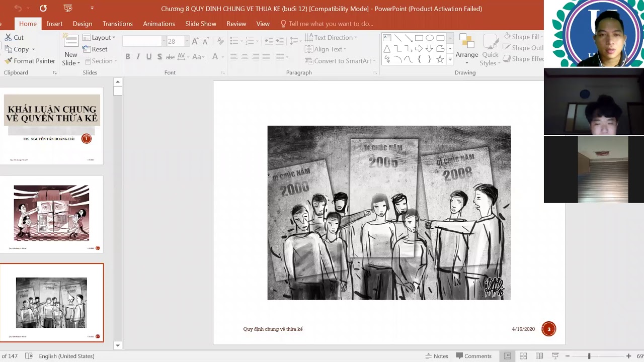Open the Quick Styles dropdown
The height and width of the screenshot is (362, 644).
[490, 50]
